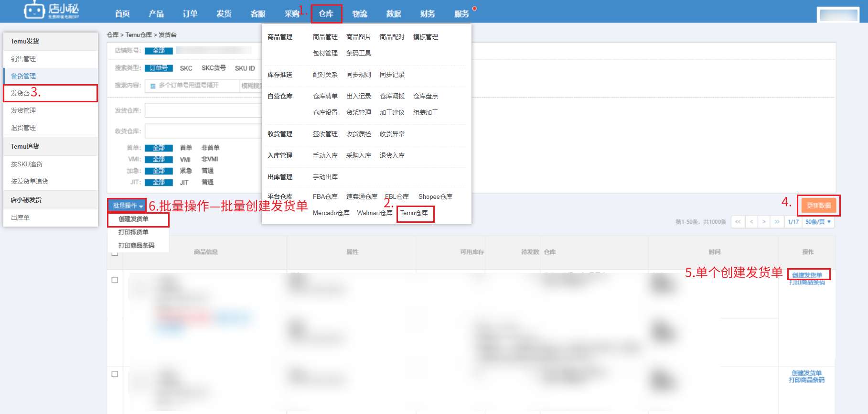Select 全部 for 店铺账号 filter

click(159, 51)
